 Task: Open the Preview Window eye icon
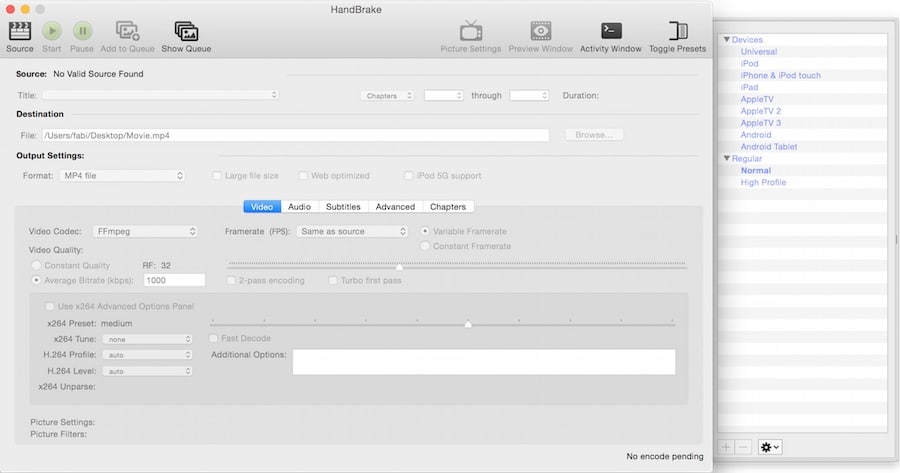[541, 31]
